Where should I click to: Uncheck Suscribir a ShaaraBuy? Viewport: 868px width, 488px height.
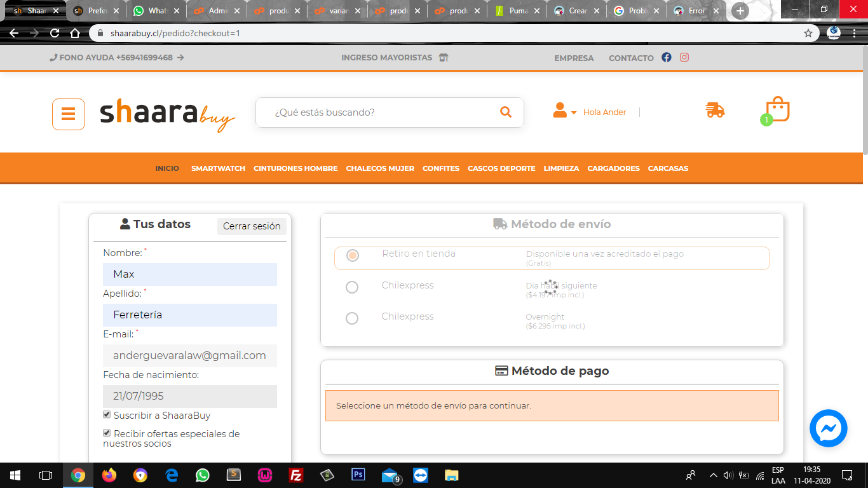(107, 415)
